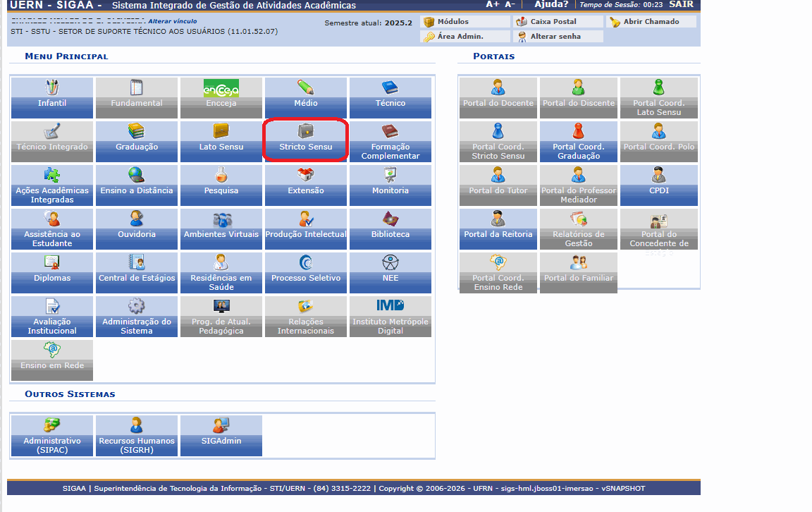
Task: Open the Diplomas module
Action: (52, 271)
